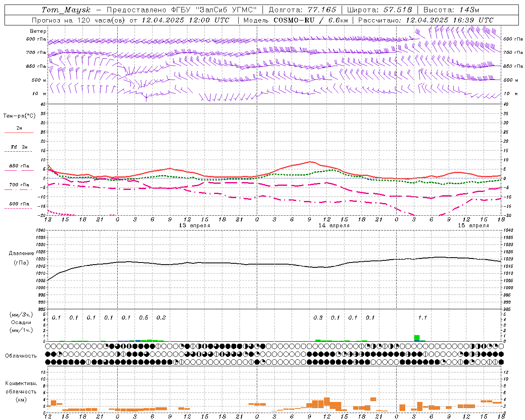Click the date label 13 апреля
This screenshot has height=420, width=525.
point(194,226)
